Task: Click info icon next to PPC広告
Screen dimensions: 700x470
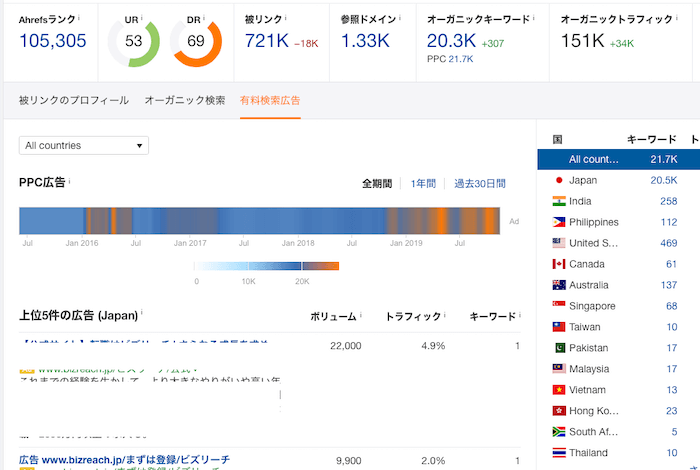Action: point(69,181)
